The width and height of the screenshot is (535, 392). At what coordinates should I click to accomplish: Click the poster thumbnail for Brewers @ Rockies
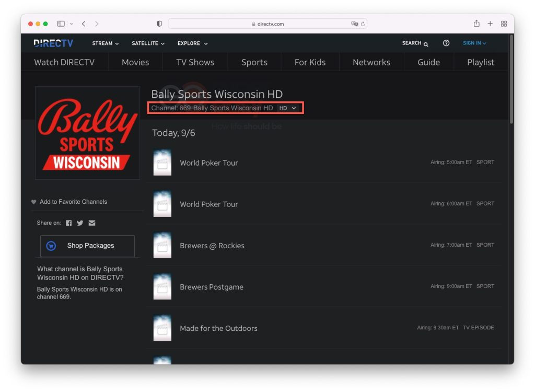pos(162,245)
